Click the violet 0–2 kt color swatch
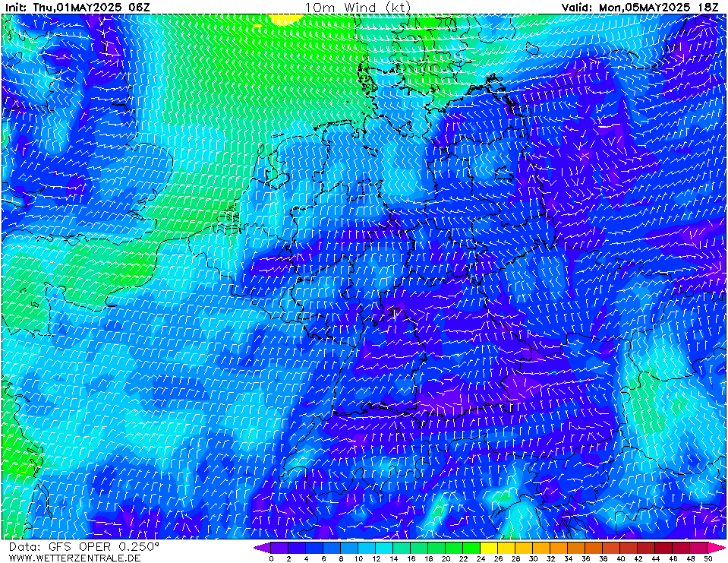This screenshot has width=728, height=563. pyautogui.click(x=279, y=548)
